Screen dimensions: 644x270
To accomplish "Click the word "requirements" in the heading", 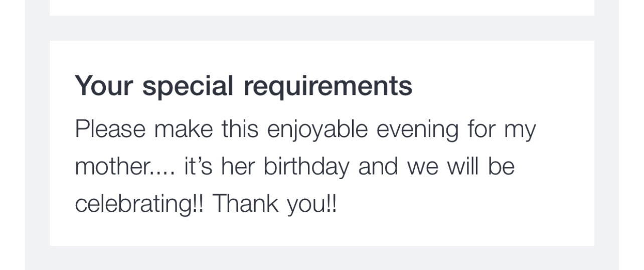I will coord(328,86).
